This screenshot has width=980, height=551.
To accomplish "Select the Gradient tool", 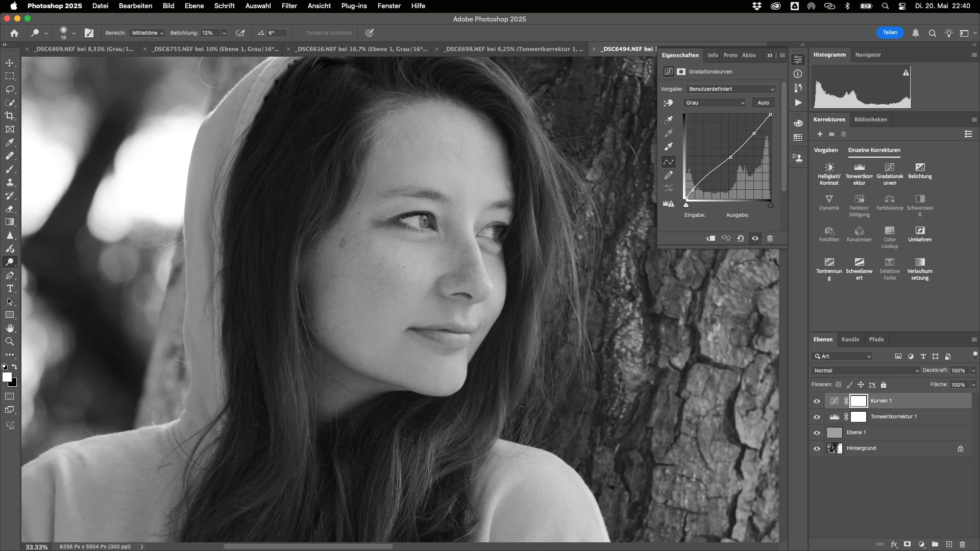I will point(10,222).
